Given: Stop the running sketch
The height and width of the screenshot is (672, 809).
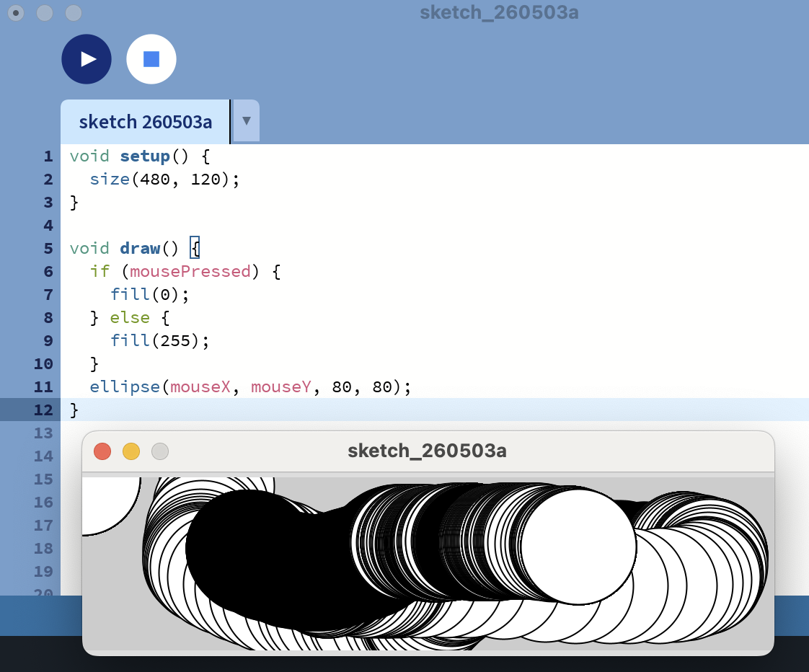Looking at the screenshot, I should pyautogui.click(x=151, y=59).
